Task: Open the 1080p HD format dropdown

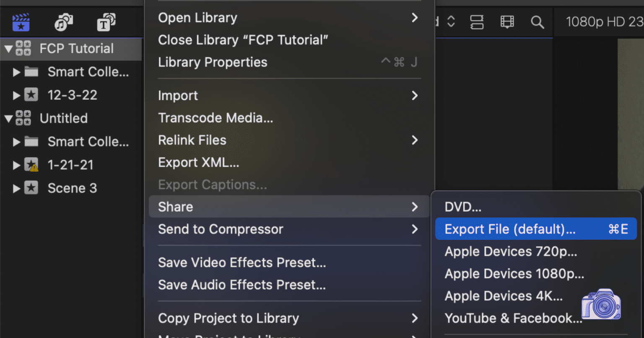Action: [x=604, y=22]
